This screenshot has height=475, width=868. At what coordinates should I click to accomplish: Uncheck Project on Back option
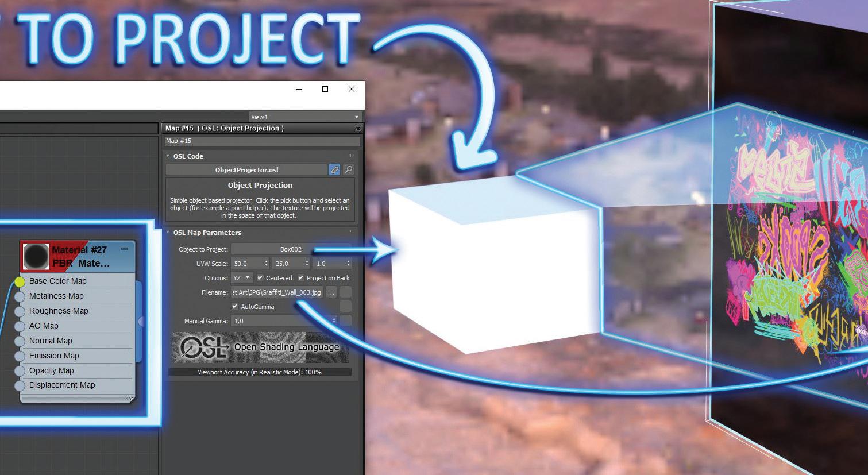(x=300, y=278)
